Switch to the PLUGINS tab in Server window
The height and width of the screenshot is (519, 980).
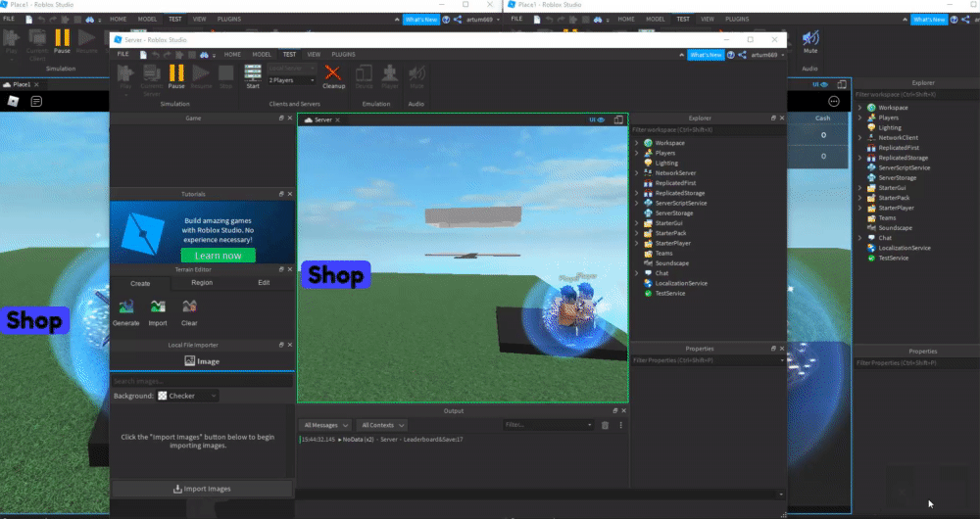point(343,55)
